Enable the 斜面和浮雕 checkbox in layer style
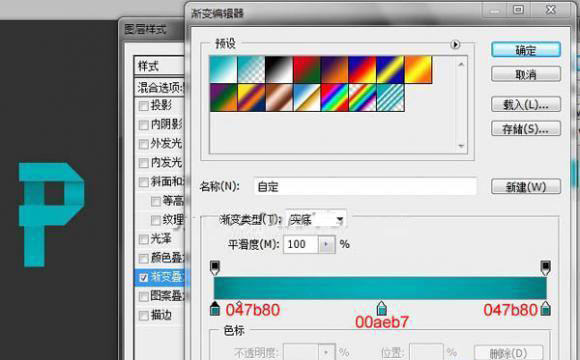Image resolution: width=580 pixels, height=360 pixels. pyautogui.click(x=144, y=182)
